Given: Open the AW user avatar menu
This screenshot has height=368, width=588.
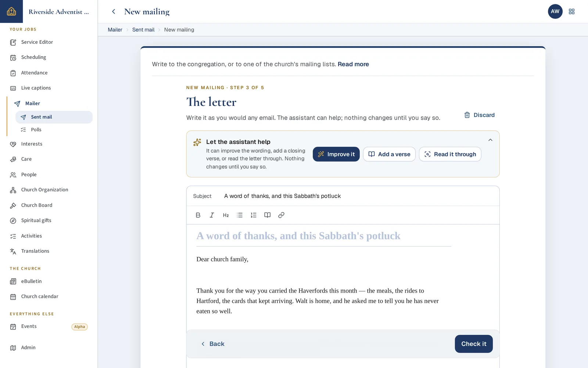Looking at the screenshot, I should tap(555, 11).
